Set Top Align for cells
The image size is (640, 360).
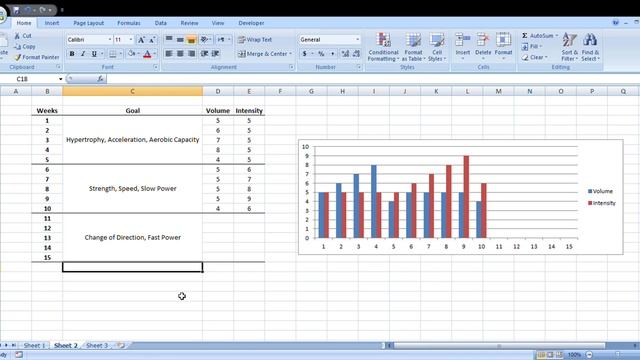click(169, 40)
